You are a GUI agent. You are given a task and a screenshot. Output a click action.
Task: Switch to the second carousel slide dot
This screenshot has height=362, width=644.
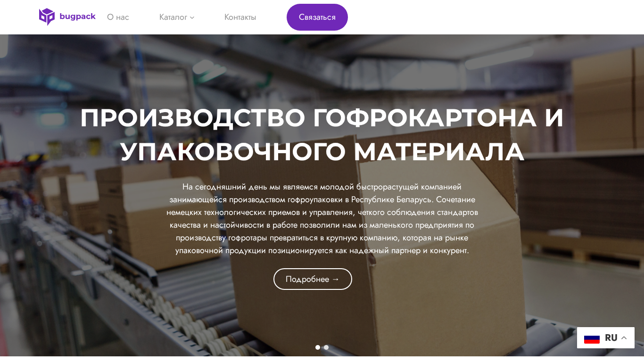coord(326,347)
